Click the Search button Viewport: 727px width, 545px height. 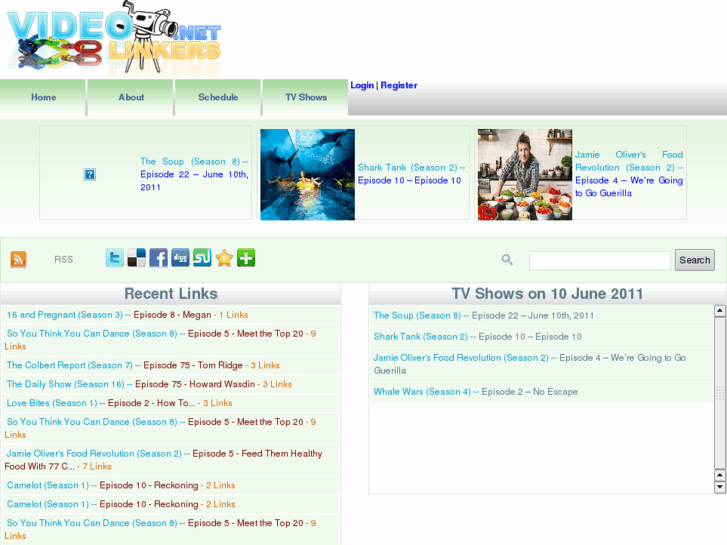tap(695, 260)
